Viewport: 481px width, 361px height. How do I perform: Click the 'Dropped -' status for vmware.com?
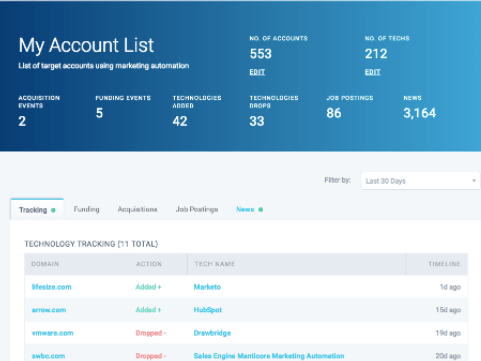151,333
